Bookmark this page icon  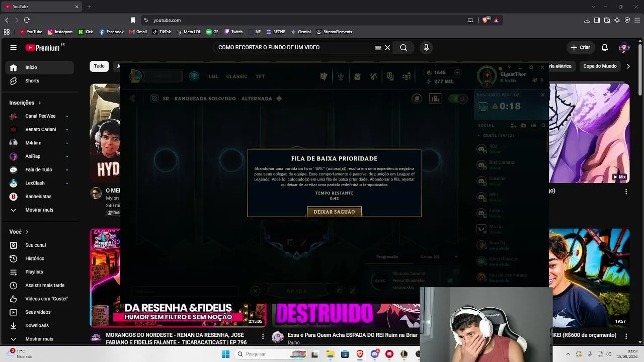tap(133, 20)
